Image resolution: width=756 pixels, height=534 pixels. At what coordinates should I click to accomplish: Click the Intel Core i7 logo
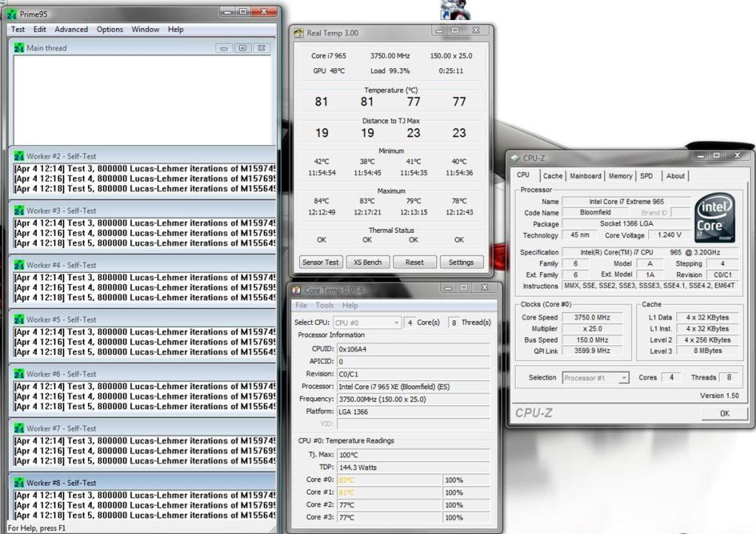[x=715, y=218]
